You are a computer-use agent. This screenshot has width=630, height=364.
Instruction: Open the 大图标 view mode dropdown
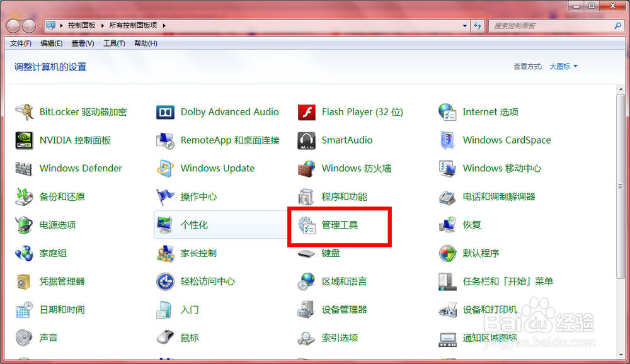pos(563,66)
